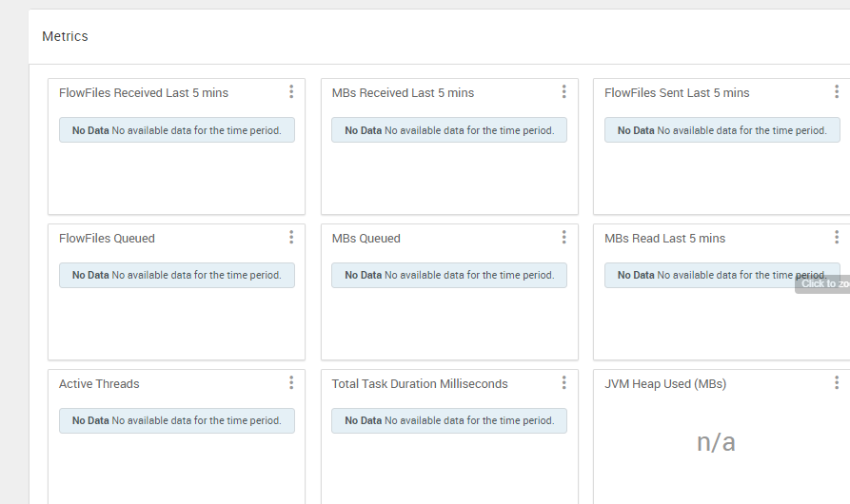
Task: Click No Data alert in Active Threads widget
Action: 176,420
